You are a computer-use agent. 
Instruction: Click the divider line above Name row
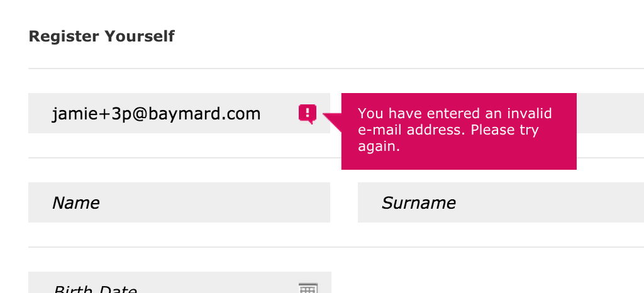(189, 158)
